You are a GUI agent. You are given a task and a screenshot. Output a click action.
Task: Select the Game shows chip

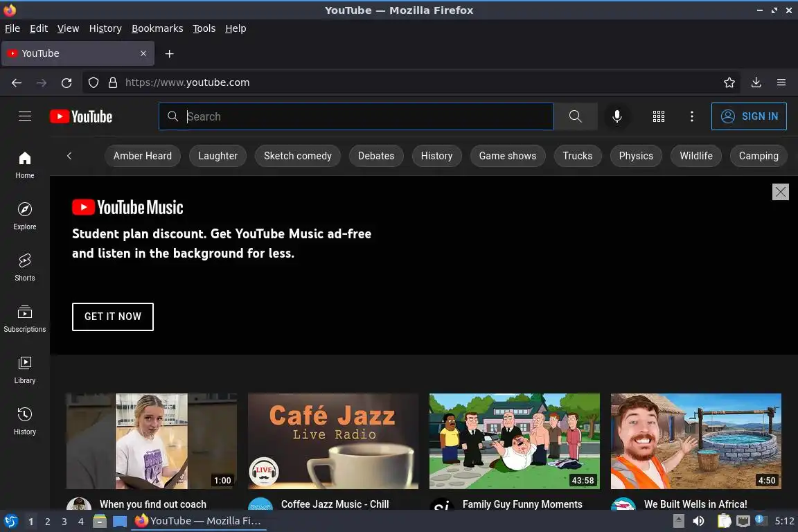507,156
